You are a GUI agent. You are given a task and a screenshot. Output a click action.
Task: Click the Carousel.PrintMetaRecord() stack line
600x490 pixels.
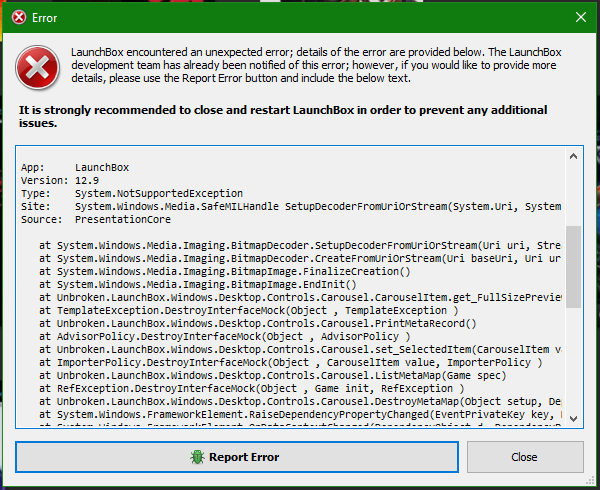258,323
